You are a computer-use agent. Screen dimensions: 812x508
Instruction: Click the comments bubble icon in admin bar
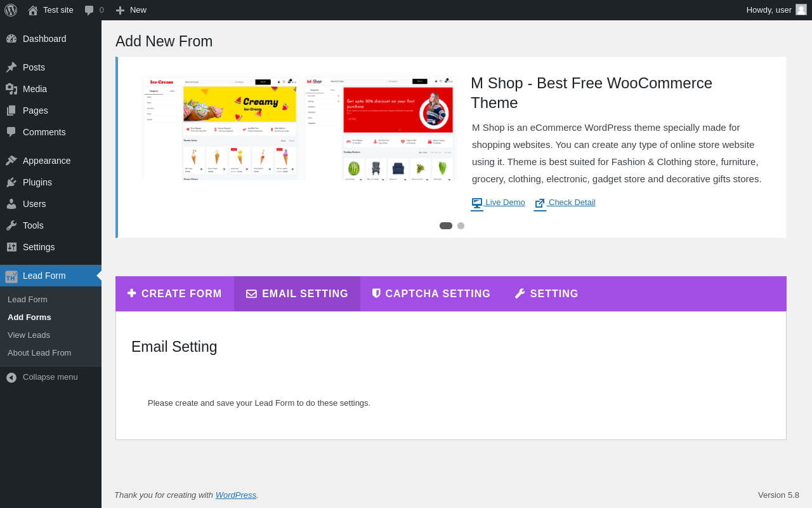[x=89, y=10]
